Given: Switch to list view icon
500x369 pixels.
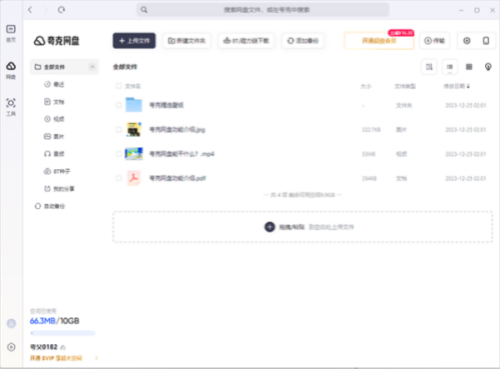Looking at the screenshot, I should [450, 67].
